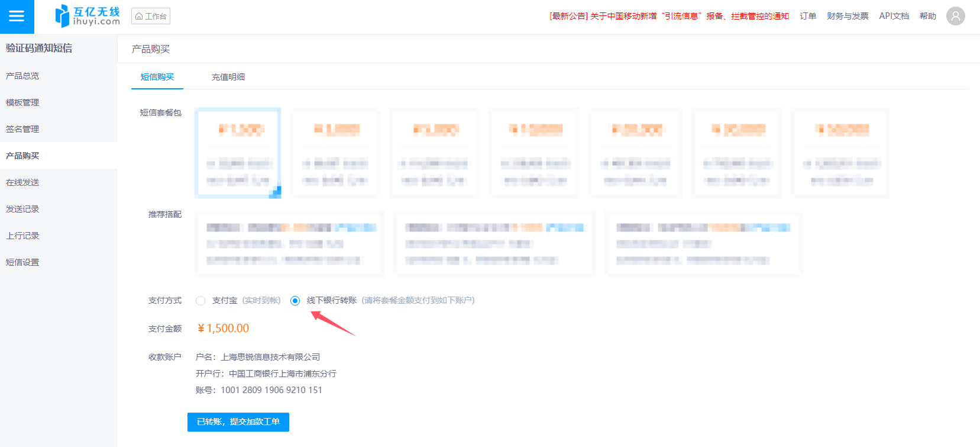Screen dimensions: 980x447
Task: Open 订单 in the top navigation
Action: (808, 16)
